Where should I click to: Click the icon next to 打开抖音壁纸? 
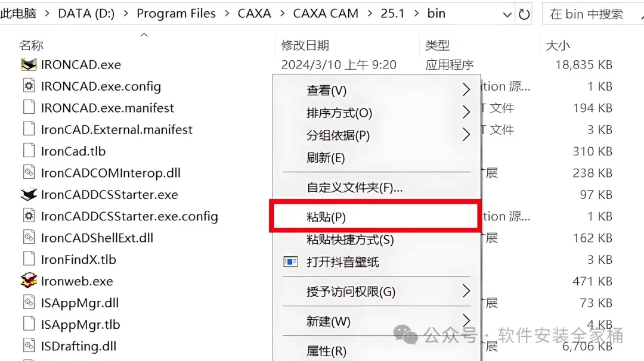pyautogui.click(x=290, y=262)
